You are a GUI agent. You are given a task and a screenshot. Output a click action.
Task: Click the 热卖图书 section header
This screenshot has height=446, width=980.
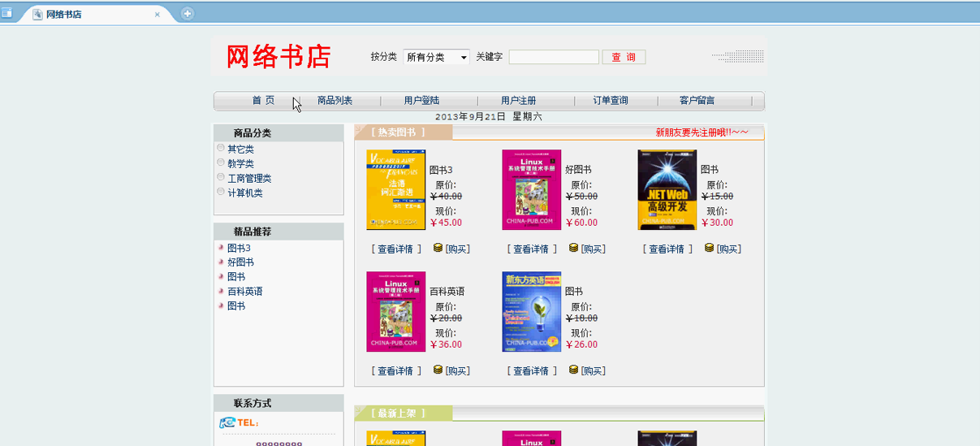tap(398, 132)
